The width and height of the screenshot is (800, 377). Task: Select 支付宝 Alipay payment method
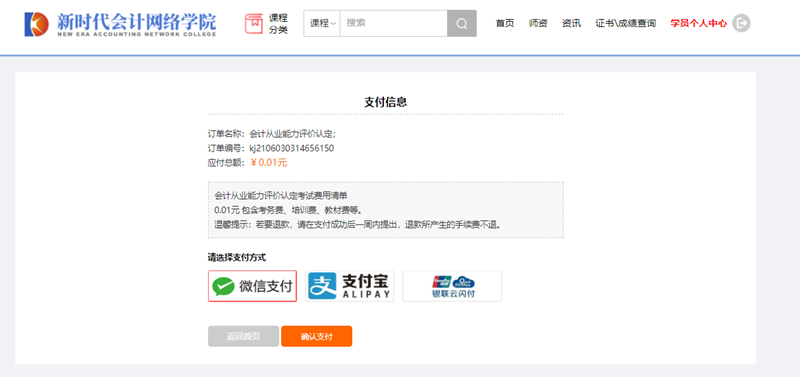349,286
